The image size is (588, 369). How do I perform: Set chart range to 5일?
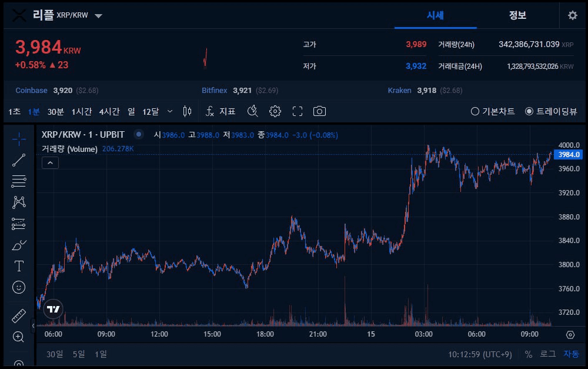[x=79, y=354]
